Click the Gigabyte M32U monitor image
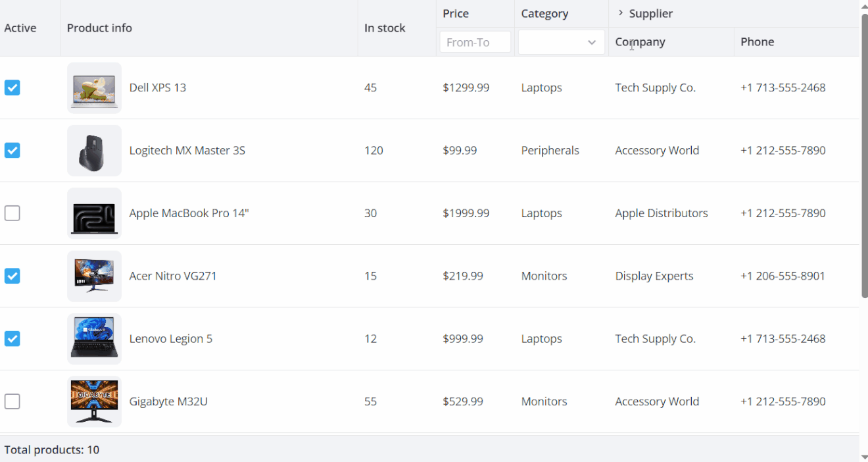This screenshot has height=462, width=868. click(x=94, y=401)
